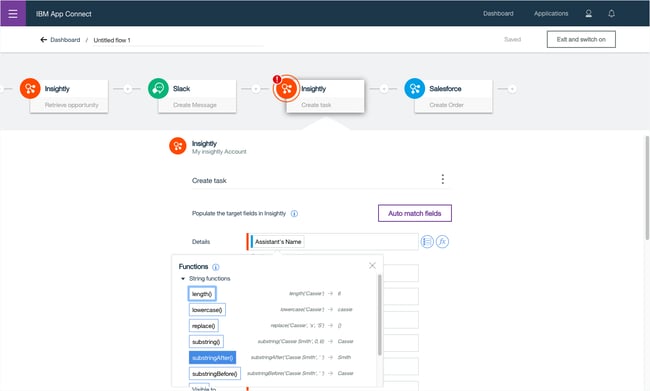Click inside the Details input field
The height and width of the screenshot is (391, 650).
[332, 242]
